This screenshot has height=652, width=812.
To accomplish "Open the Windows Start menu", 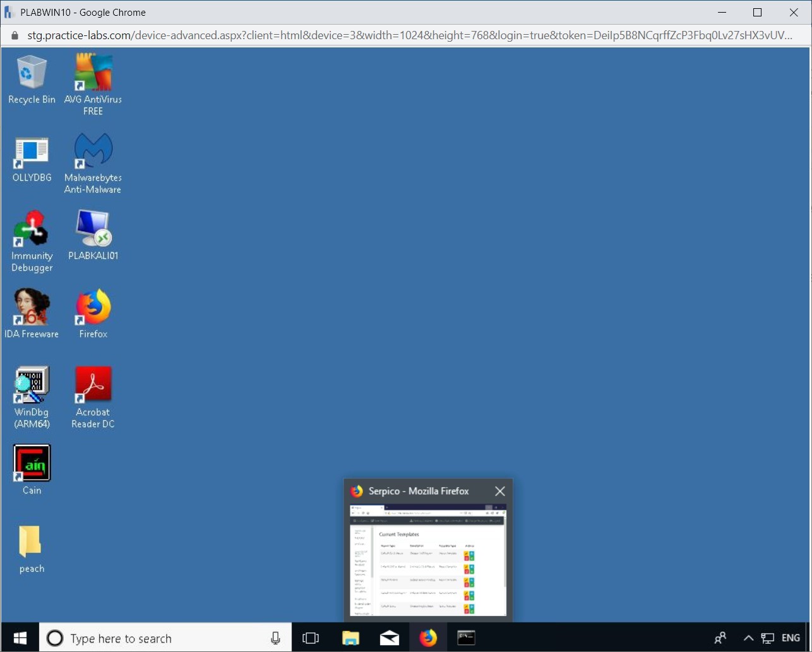I will (20, 638).
